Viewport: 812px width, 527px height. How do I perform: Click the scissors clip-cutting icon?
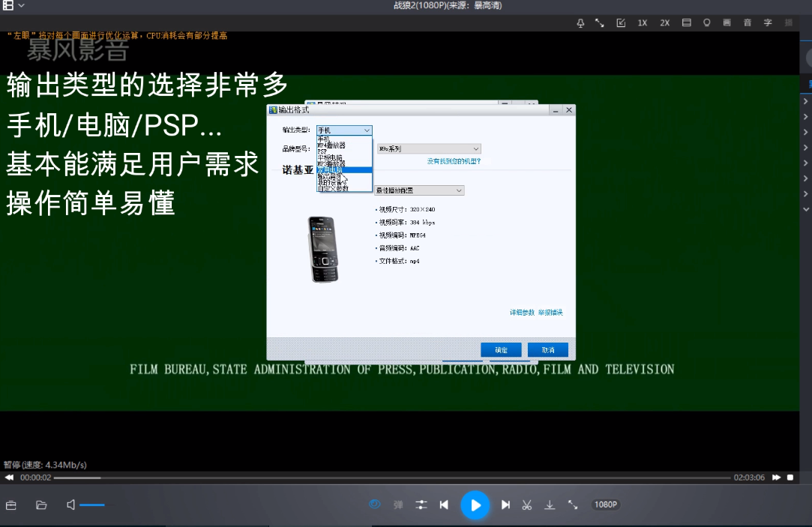click(x=527, y=505)
